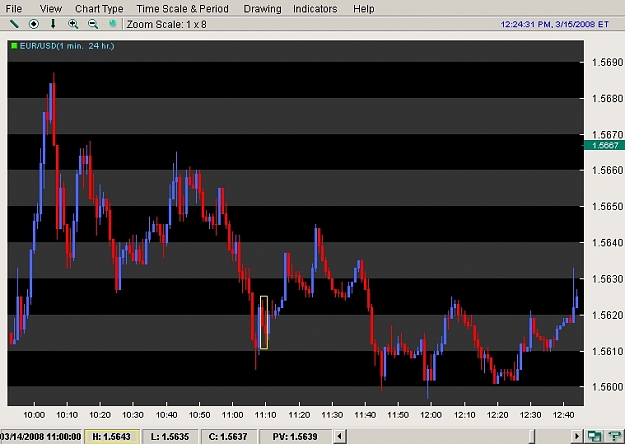Open the Indicators menu
625x444 pixels.
click(315, 9)
